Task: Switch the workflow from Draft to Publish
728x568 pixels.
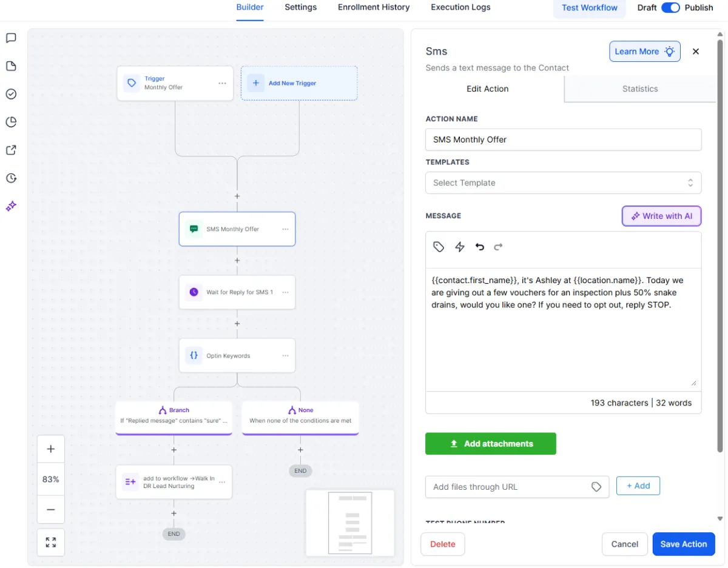Action: [671, 7]
